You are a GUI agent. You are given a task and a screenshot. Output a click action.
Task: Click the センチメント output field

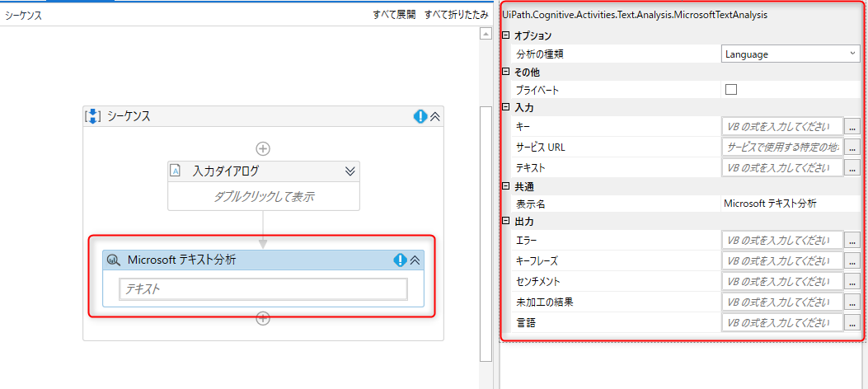coord(783,280)
